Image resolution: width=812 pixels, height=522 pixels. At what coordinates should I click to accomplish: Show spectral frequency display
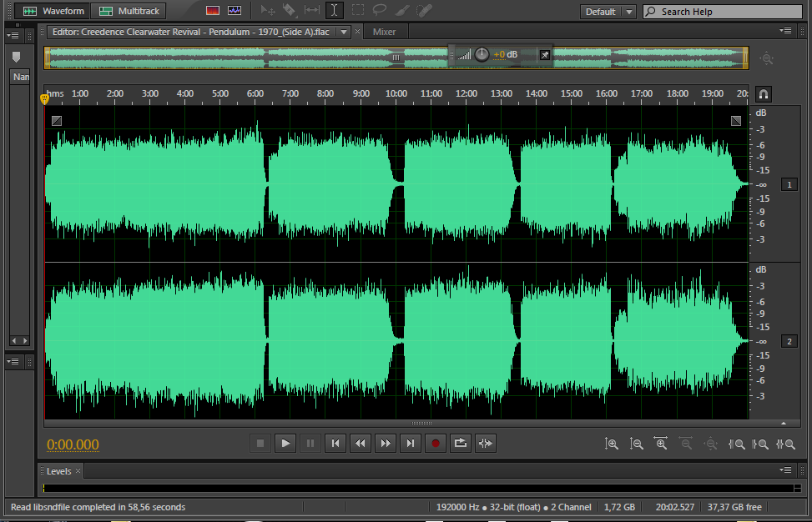tap(212, 10)
